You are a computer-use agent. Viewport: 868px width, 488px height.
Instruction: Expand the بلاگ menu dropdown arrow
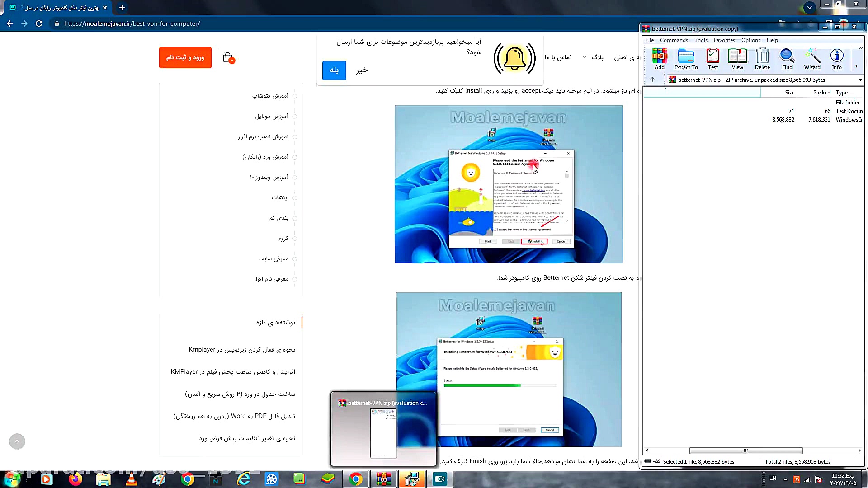coord(585,57)
